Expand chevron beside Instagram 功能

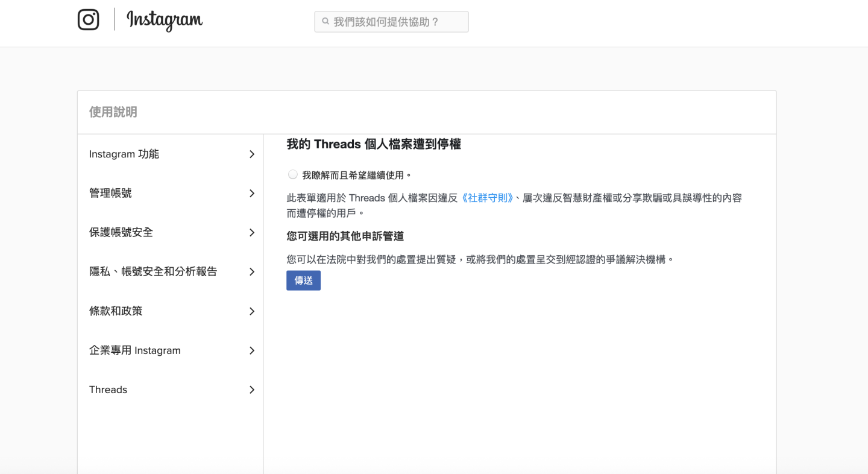point(252,154)
